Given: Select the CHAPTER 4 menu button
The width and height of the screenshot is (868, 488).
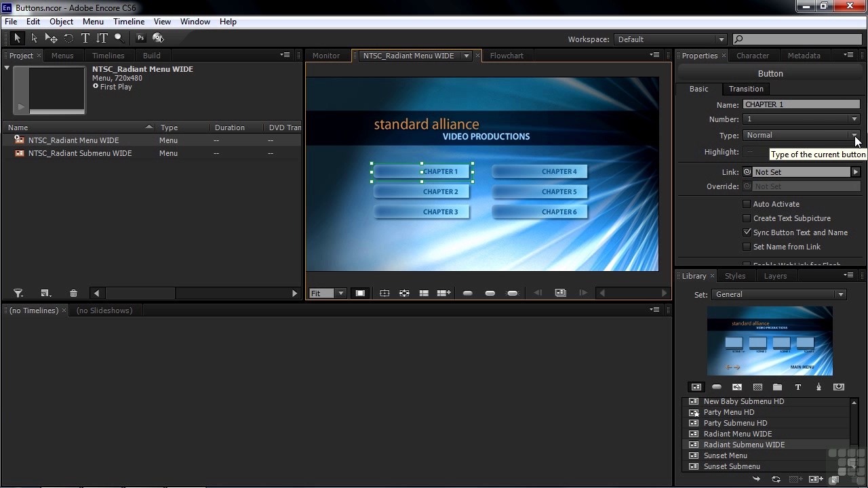Looking at the screenshot, I should (540, 171).
